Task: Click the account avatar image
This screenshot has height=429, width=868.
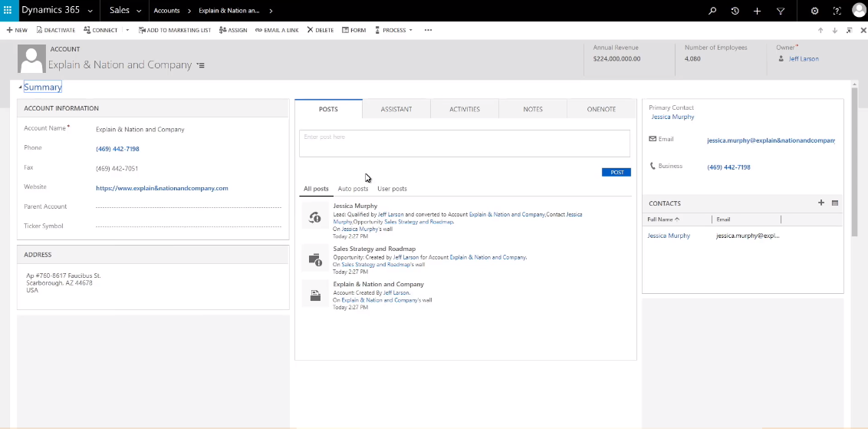Action: click(31, 59)
